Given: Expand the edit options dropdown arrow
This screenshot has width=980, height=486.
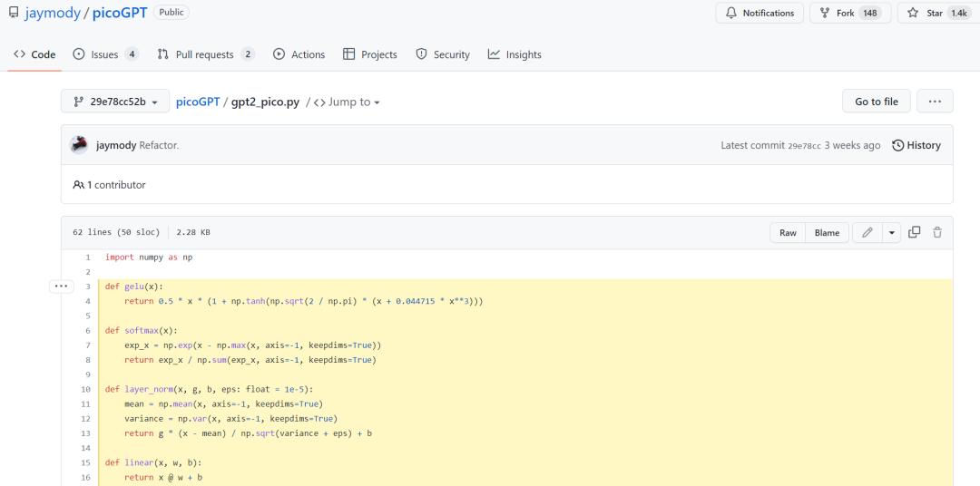Looking at the screenshot, I should point(892,233).
